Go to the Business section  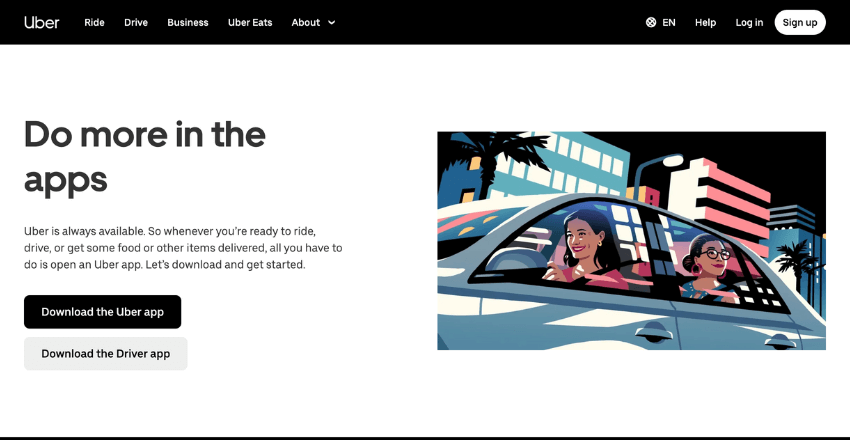(x=188, y=22)
